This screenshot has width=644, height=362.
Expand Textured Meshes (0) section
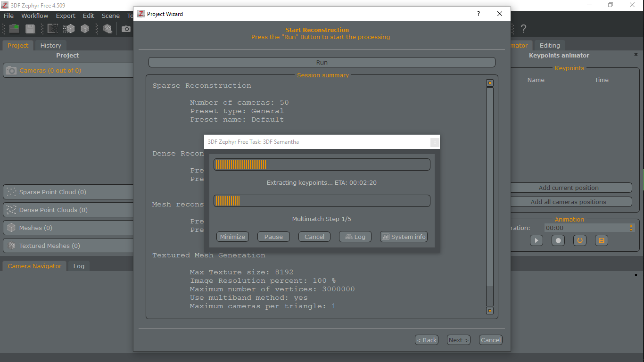click(69, 246)
